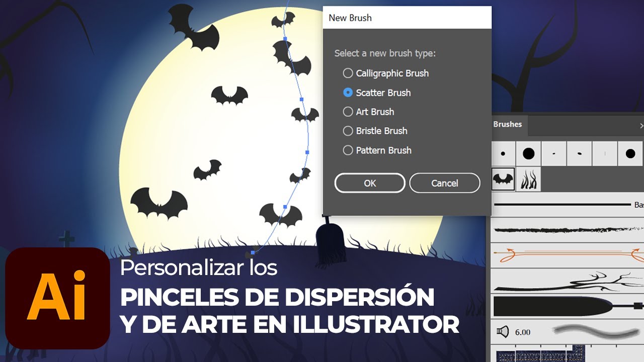Screen dimensions: 644x362
Task: Pick the second round calligraphic brush
Action: point(528,154)
